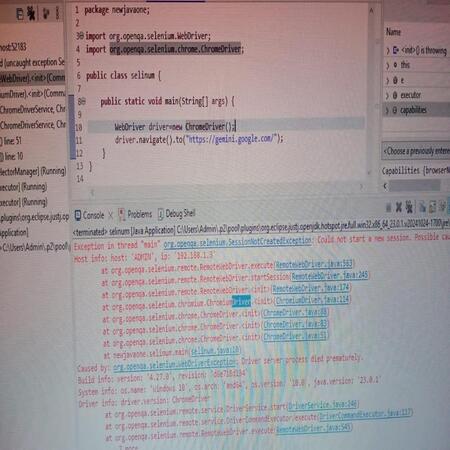Click the Debug Shell tab icon
This screenshot has width=450, height=450.
click(161, 214)
